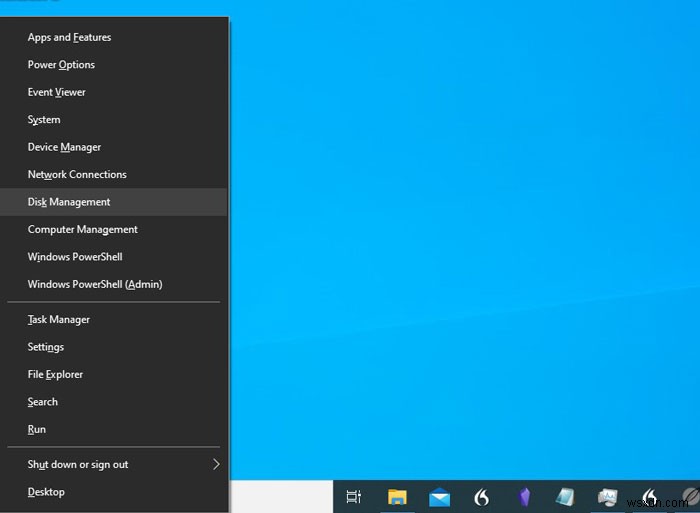700x513 pixels.
Task: Click the taskbar search box
Action: 281,496
